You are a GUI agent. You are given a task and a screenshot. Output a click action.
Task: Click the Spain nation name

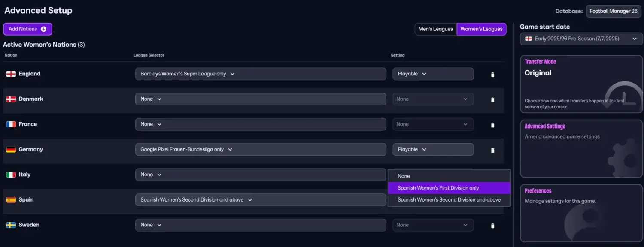tap(26, 200)
